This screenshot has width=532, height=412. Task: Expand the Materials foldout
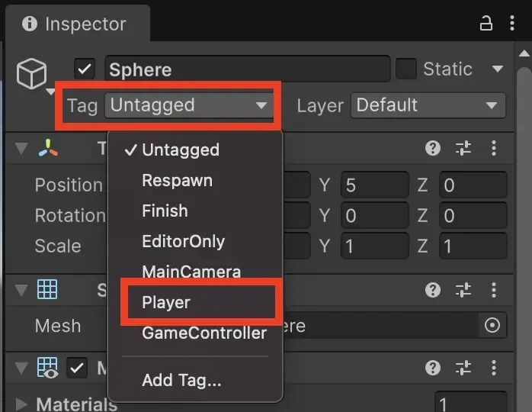click(x=21, y=404)
